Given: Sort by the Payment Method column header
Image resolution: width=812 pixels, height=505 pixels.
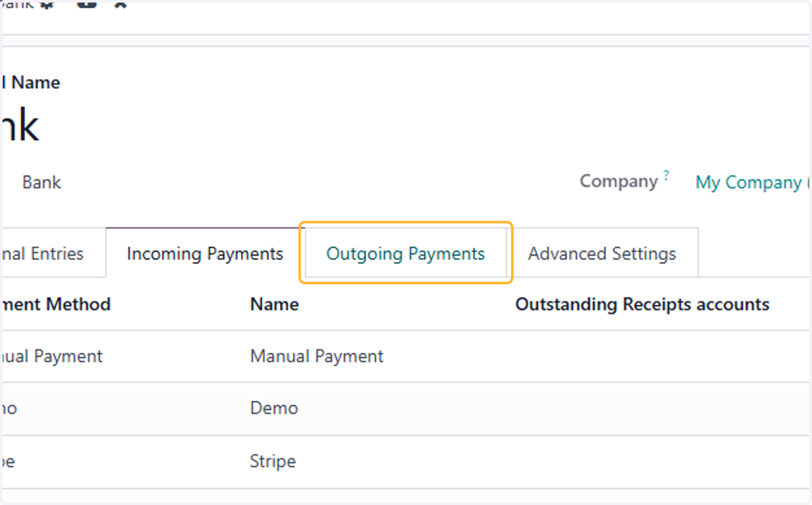Looking at the screenshot, I should [55, 305].
